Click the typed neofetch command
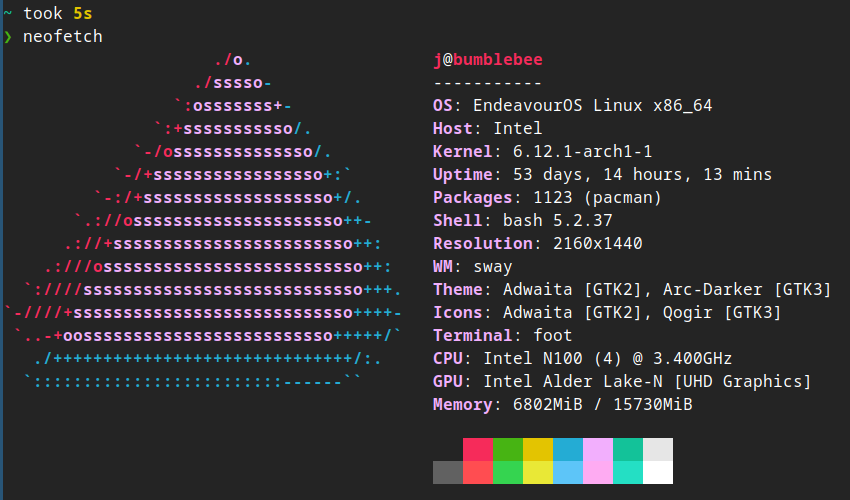 pyautogui.click(x=62, y=37)
